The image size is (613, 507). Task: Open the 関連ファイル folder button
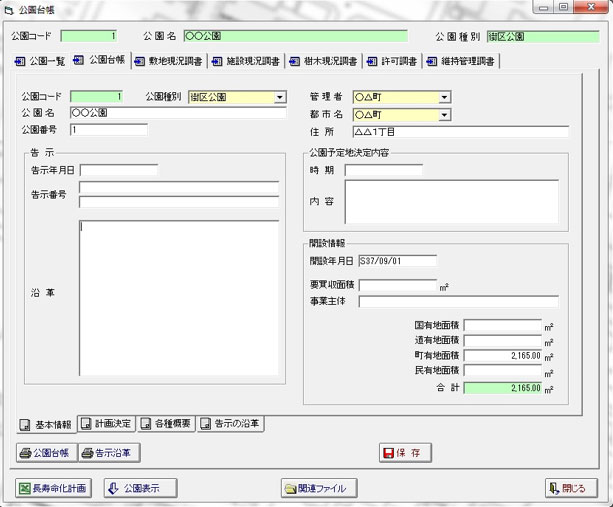(319, 488)
